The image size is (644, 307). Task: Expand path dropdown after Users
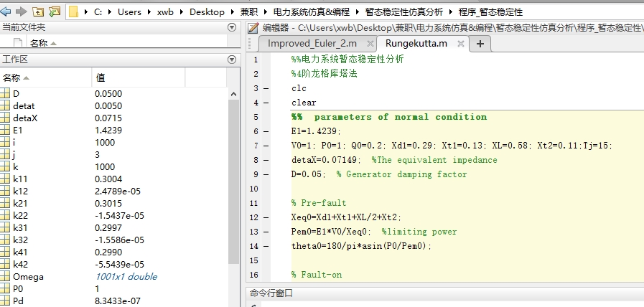point(149,12)
